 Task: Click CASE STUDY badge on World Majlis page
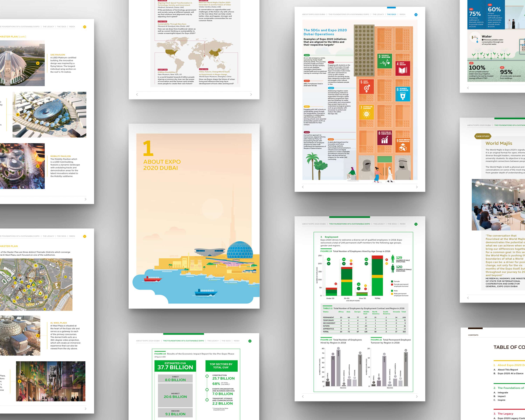(482, 136)
